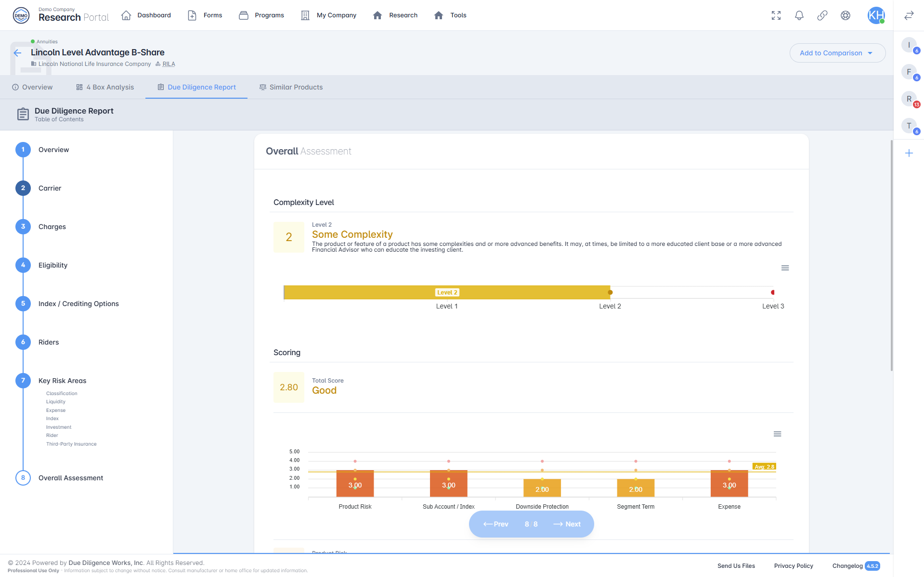Open the help lifebuoy icon

(x=846, y=15)
